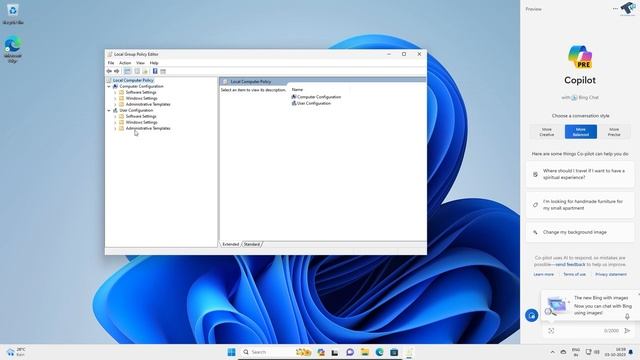Screen dimensions: 640x360
Task: Collapse the User Configuration tree node
Action: (x=109, y=111)
